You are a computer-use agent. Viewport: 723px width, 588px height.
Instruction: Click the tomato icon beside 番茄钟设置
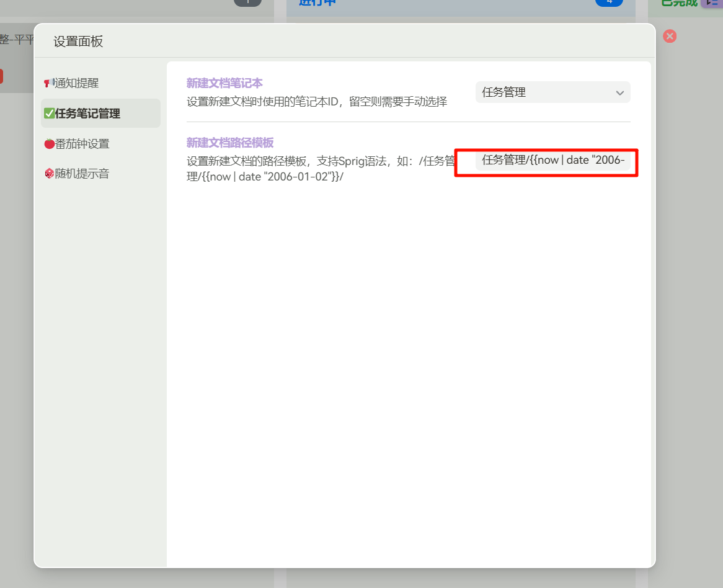(x=50, y=144)
